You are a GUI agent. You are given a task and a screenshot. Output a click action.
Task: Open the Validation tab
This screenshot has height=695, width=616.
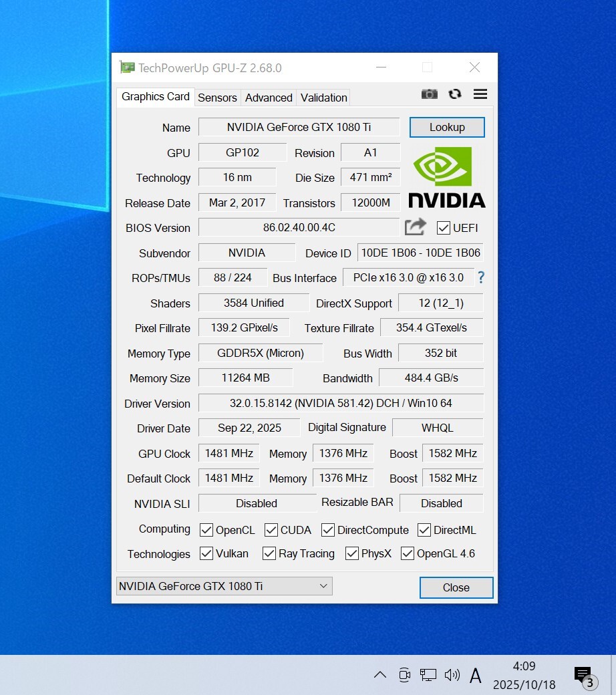(x=323, y=98)
